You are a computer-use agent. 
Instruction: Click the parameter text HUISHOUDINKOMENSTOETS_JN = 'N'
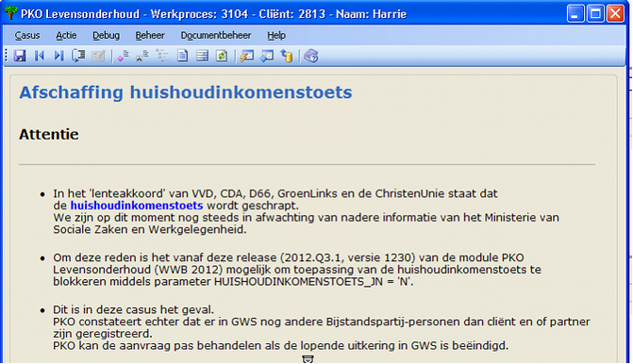tap(313, 282)
